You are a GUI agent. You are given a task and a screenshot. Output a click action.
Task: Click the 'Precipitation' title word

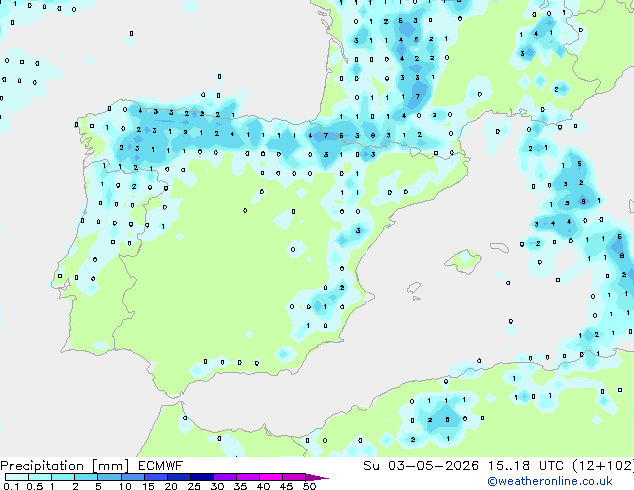pyautogui.click(x=42, y=466)
